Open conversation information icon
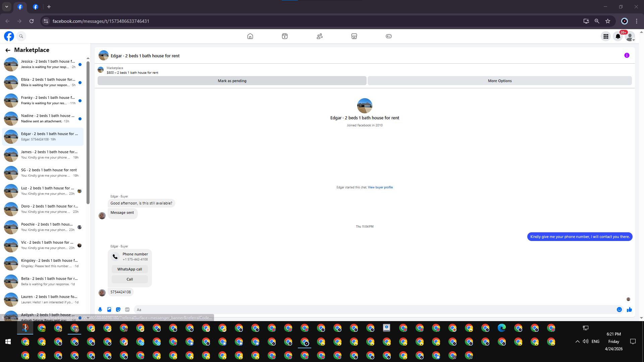Image resolution: width=644 pixels, height=362 pixels. [x=627, y=55]
